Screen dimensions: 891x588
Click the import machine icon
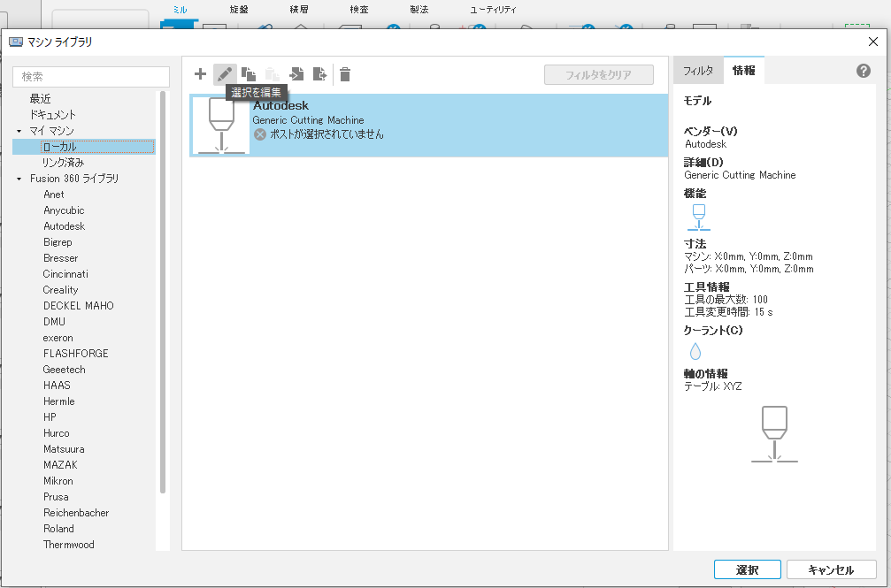[x=296, y=74]
